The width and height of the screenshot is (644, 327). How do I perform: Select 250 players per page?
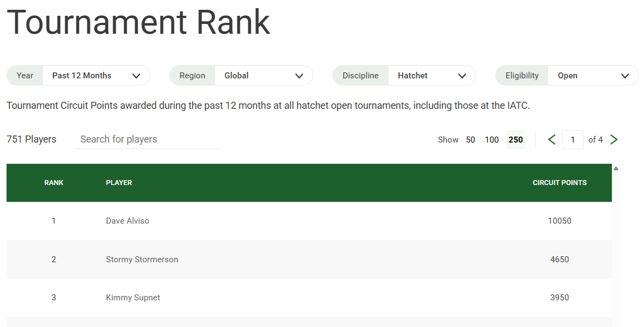[515, 140]
